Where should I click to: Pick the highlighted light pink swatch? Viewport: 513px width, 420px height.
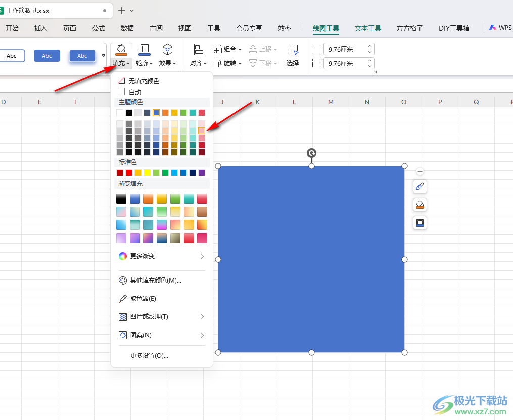pos(202,131)
